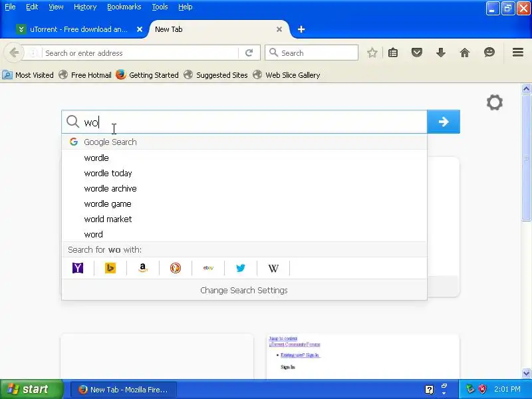Viewport: 532px width, 399px height.
Task: Click the Google Search header row
Action: pyautogui.click(x=244, y=142)
